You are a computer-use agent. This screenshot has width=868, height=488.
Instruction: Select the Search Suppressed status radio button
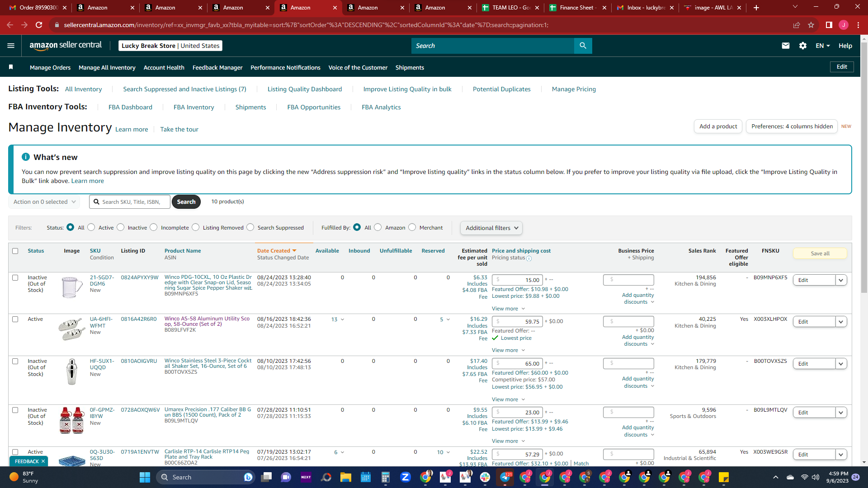250,227
